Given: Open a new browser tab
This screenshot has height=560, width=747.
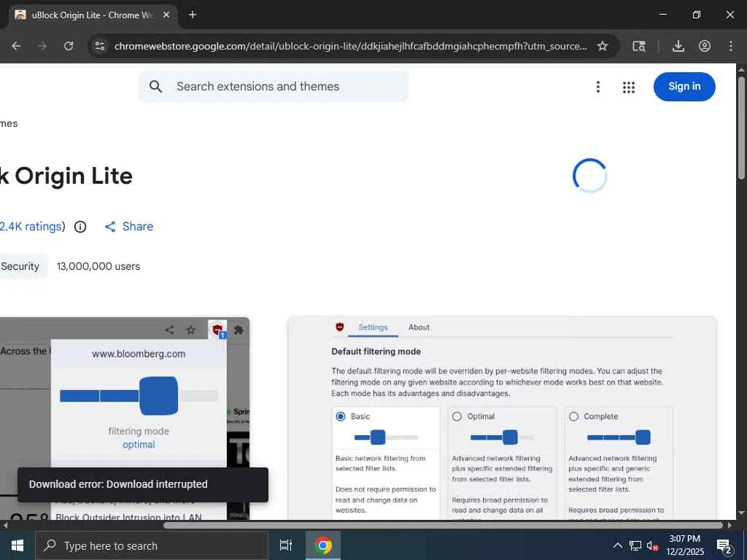Looking at the screenshot, I should coord(193,15).
